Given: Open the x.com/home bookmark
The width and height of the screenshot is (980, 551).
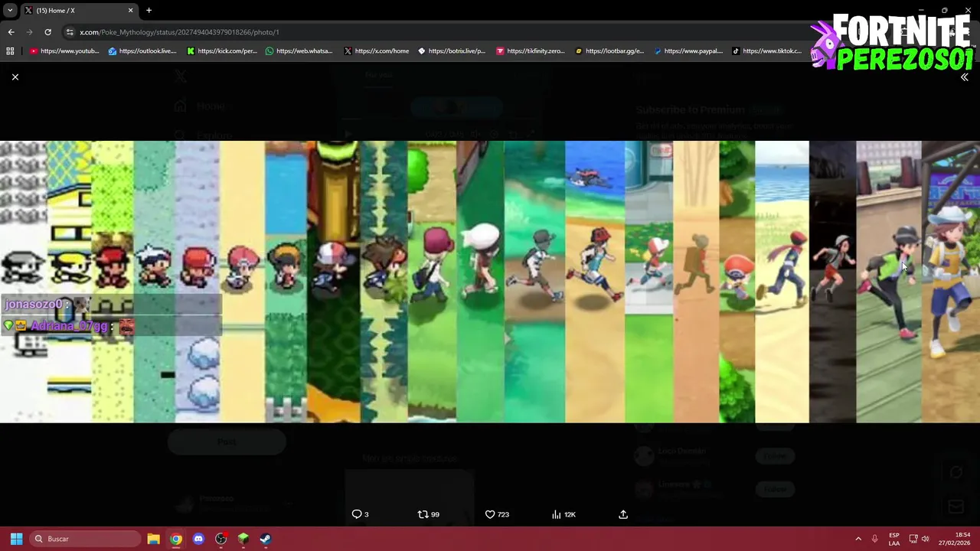Looking at the screenshot, I should tap(377, 51).
